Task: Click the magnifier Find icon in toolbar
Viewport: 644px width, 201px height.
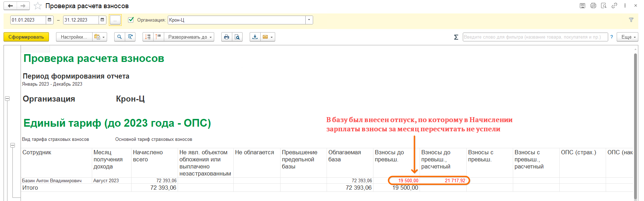Action: 120,37
